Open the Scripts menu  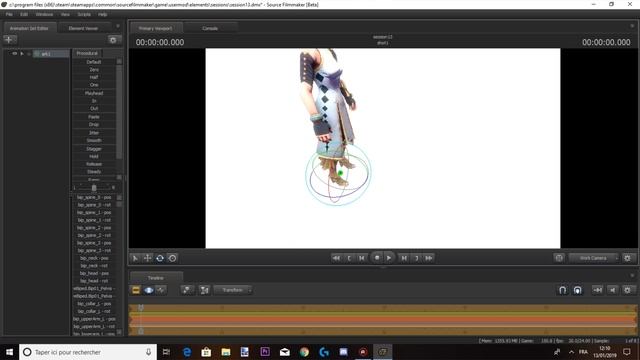pos(84,14)
